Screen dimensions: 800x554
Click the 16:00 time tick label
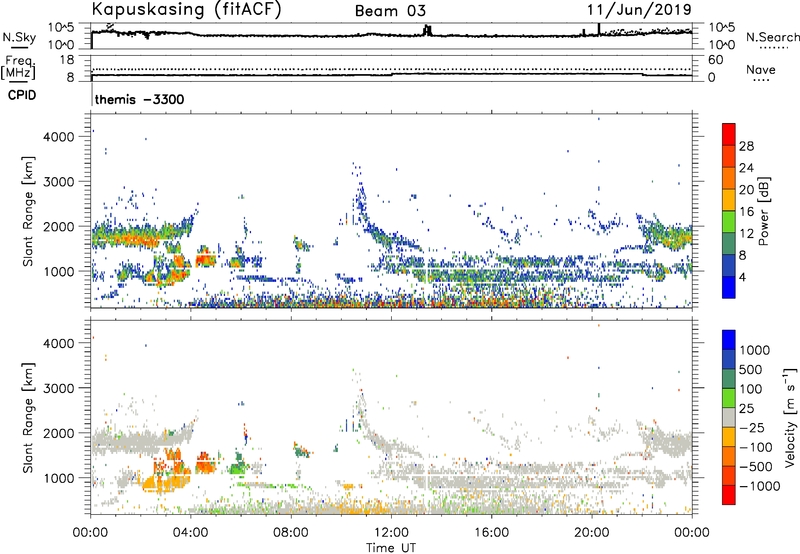[x=491, y=533]
